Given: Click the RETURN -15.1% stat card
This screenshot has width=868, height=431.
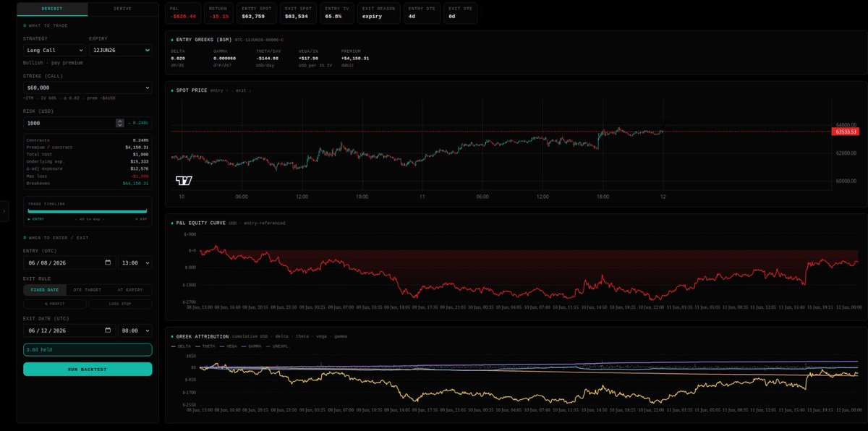Looking at the screenshot, I should click(x=218, y=12).
